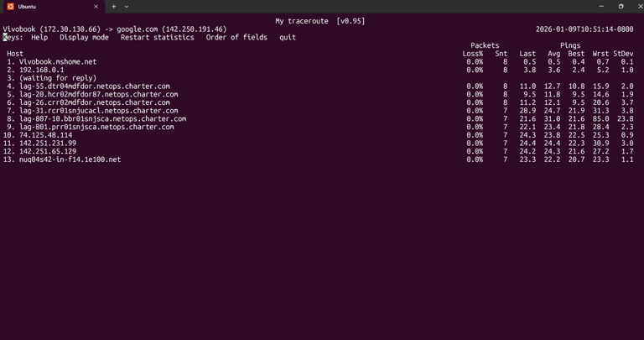Click host lag-55.dtr04mdfdor.netops.charter.com

95,86
